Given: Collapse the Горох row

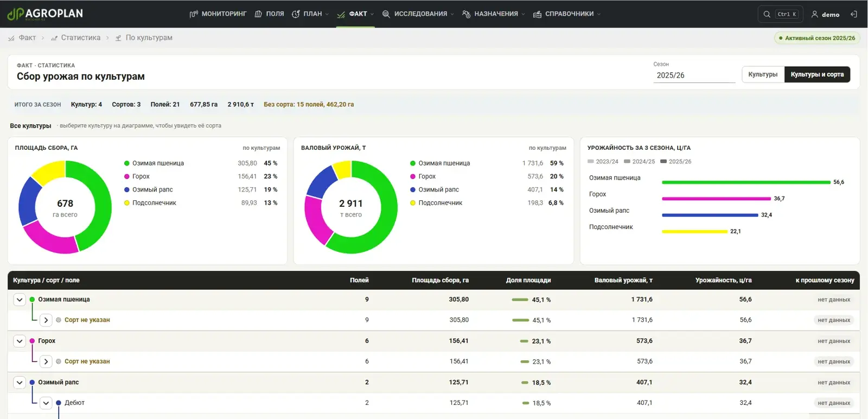Looking at the screenshot, I should click(20, 341).
